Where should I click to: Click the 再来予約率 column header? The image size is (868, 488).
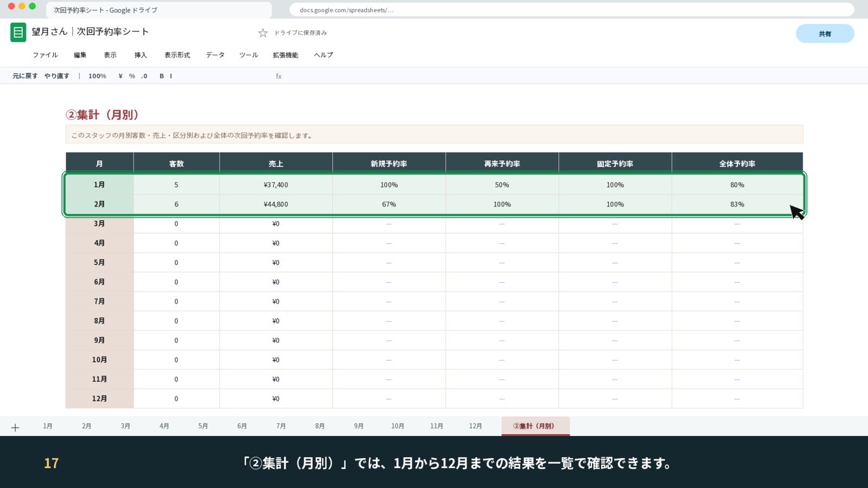[502, 163]
